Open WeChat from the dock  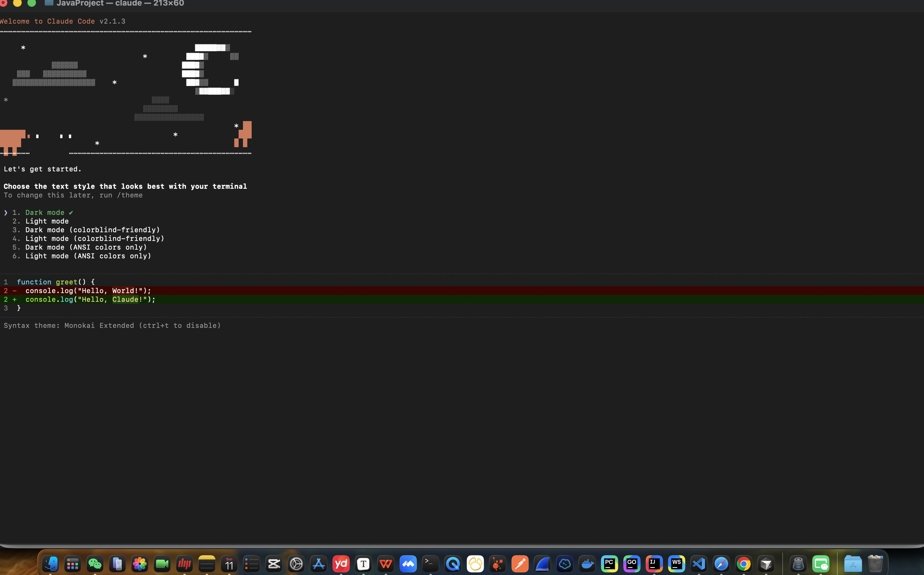click(95, 564)
